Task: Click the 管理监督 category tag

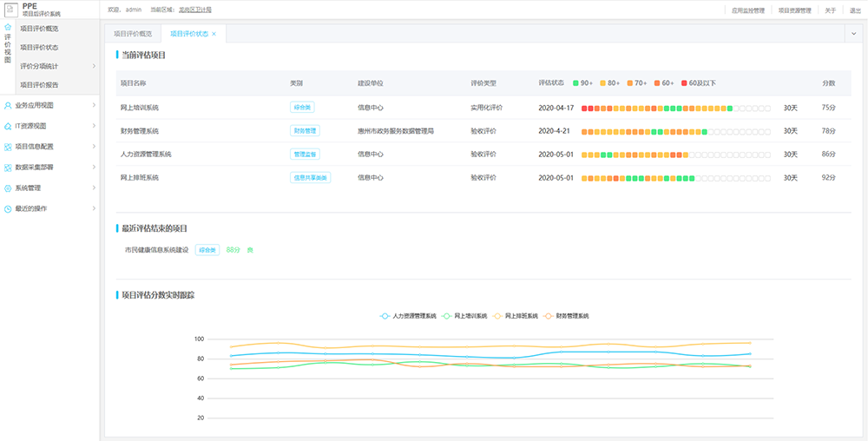Action: (305, 155)
